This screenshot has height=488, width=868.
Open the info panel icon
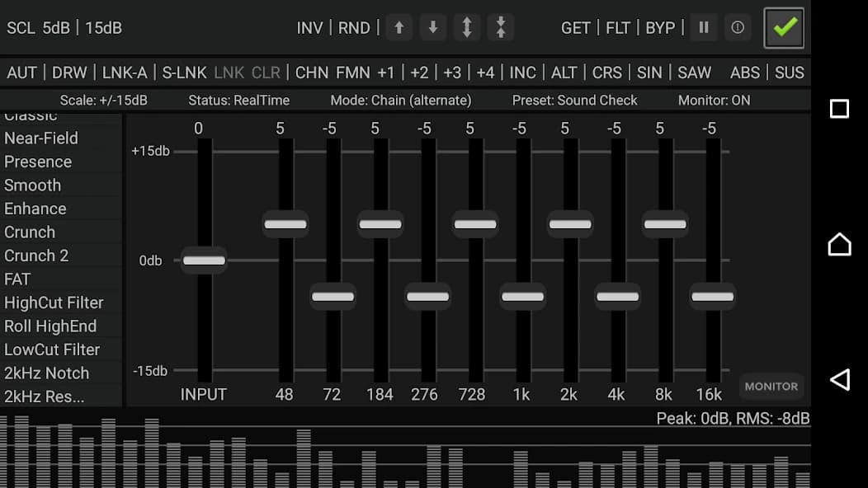(x=737, y=27)
